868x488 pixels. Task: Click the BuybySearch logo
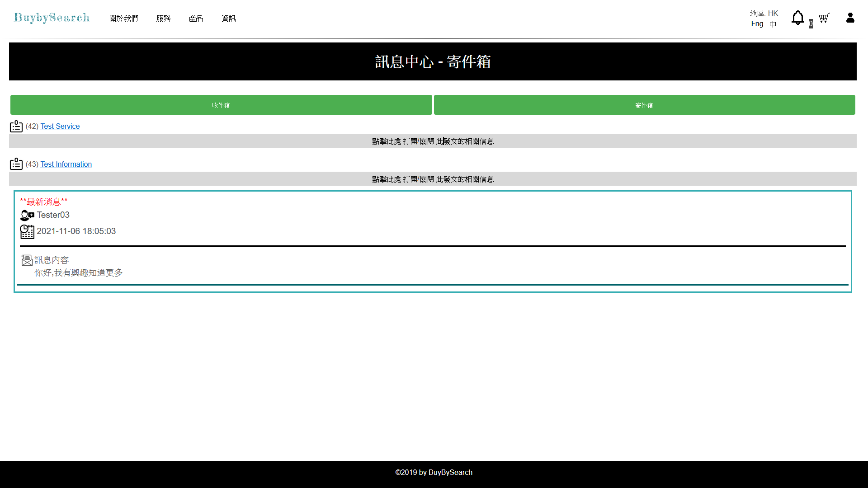tap(52, 18)
